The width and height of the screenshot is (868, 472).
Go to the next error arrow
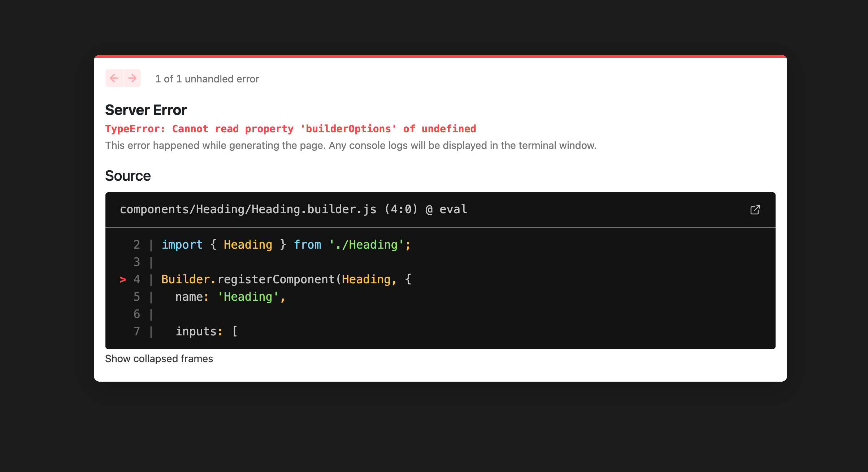pyautogui.click(x=132, y=78)
